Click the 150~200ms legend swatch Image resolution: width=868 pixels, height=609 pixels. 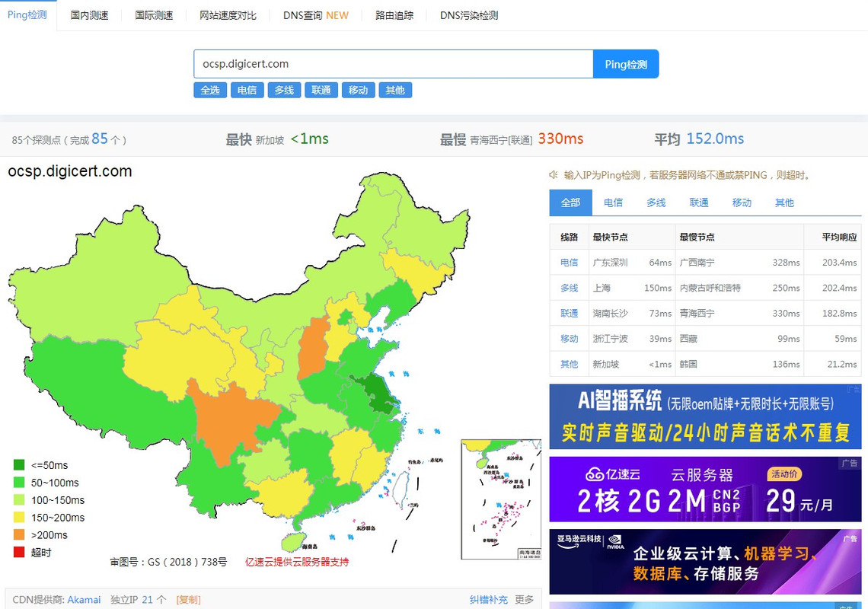[19, 517]
